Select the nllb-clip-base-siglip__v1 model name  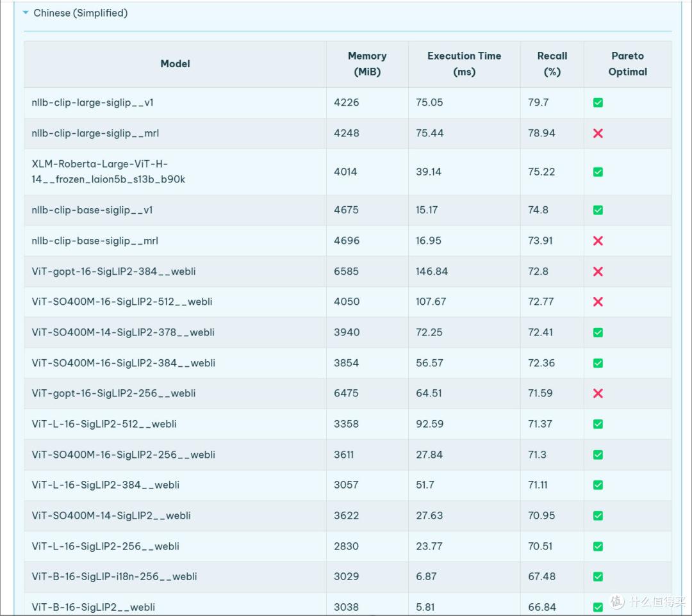pos(92,210)
